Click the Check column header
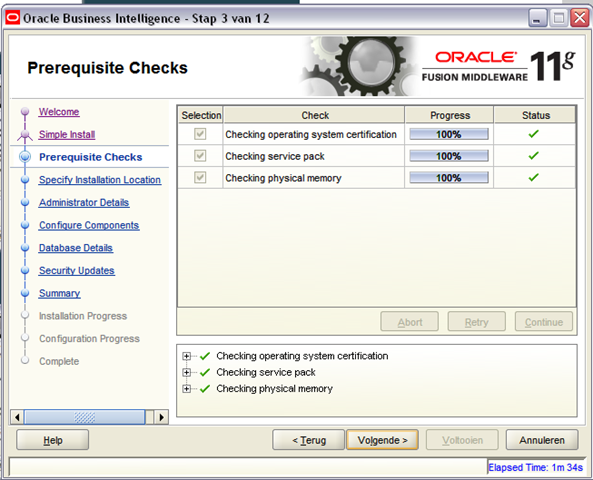The height and width of the screenshot is (480, 593). (314, 115)
